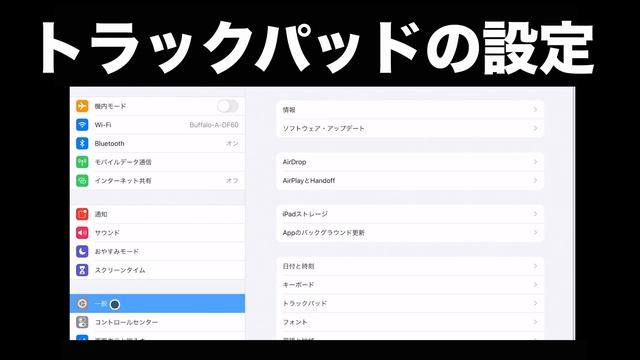Tap the Wi-Fi icon in sidebar
The width and height of the screenshot is (640, 360).
(82, 125)
